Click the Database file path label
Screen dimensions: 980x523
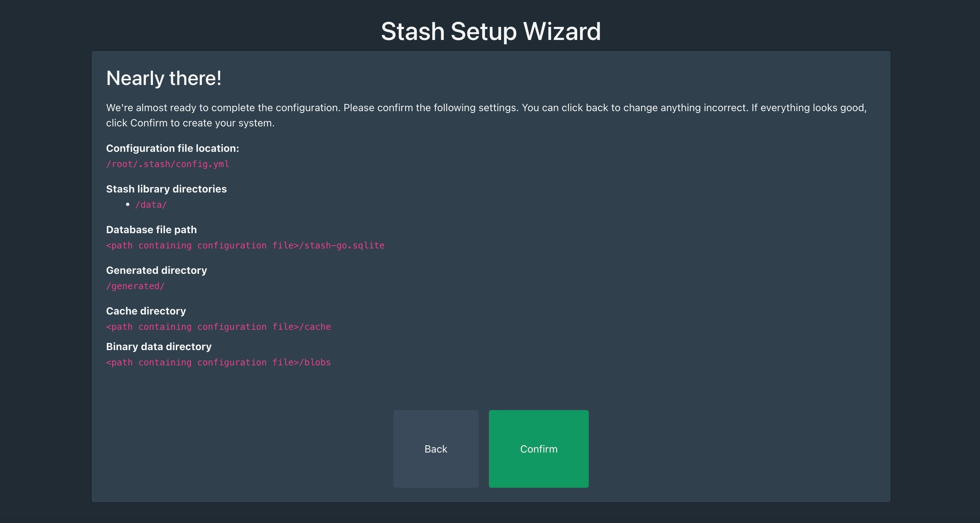pos(151,230)
